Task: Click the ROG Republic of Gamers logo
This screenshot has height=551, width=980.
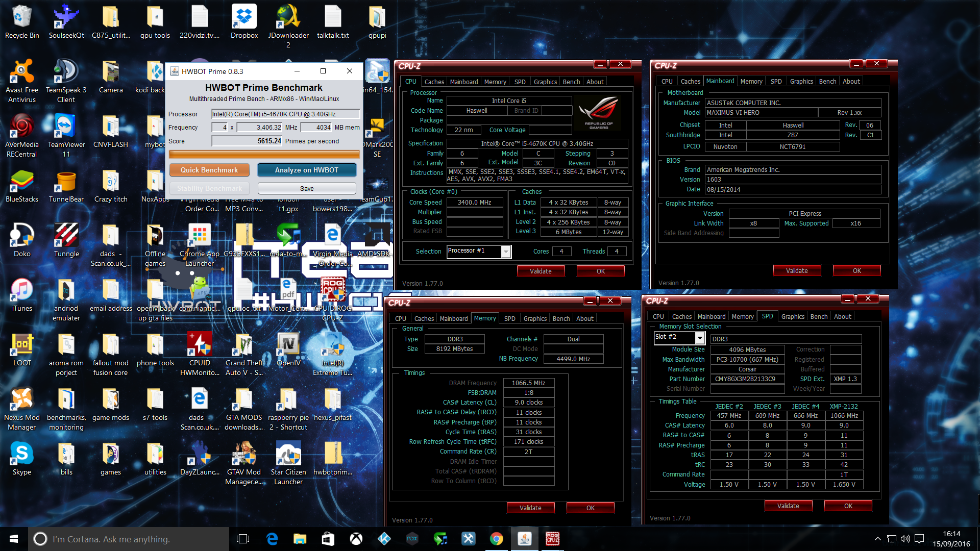Action: pyautogui.click(x=598, y=113)
